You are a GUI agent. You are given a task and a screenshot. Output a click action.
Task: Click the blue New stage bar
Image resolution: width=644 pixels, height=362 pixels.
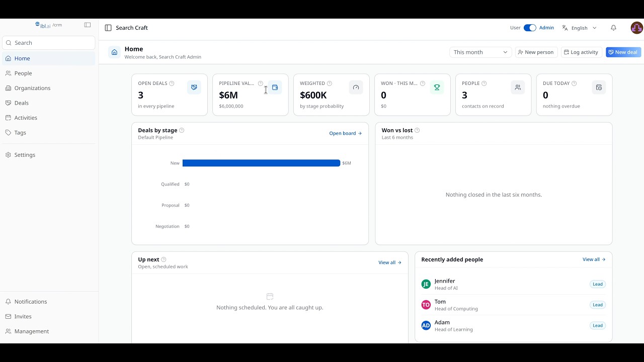261,163
